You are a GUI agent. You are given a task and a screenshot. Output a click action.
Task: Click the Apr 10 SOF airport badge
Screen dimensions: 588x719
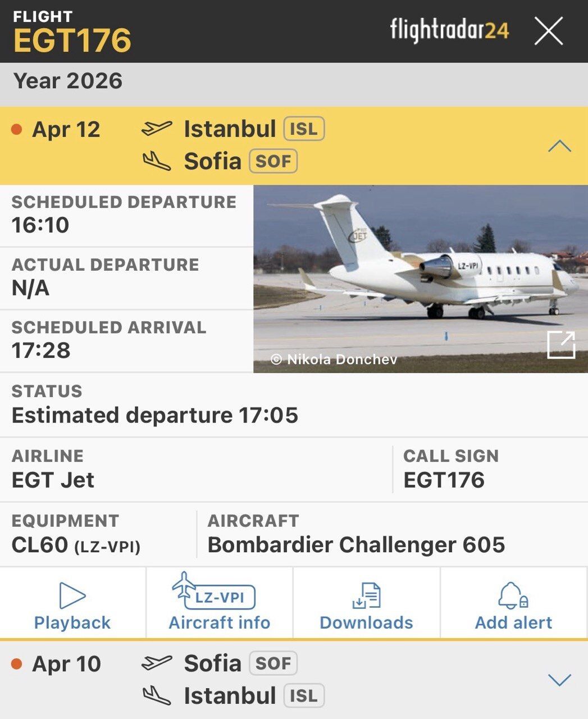point(273,663)
